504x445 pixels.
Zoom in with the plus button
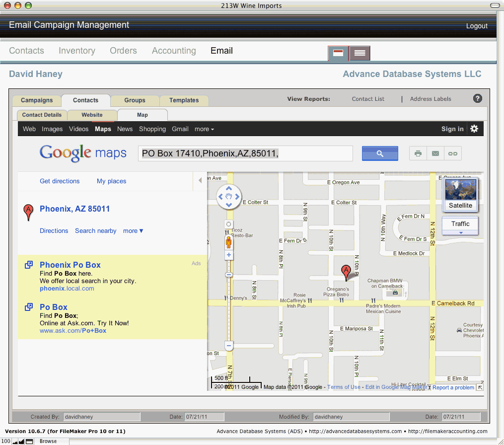(x=228, y=255)
